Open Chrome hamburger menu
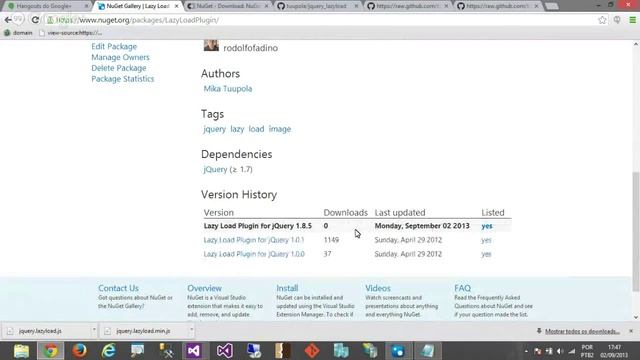This screenshot has height=360, width=640. pos(632,20)
